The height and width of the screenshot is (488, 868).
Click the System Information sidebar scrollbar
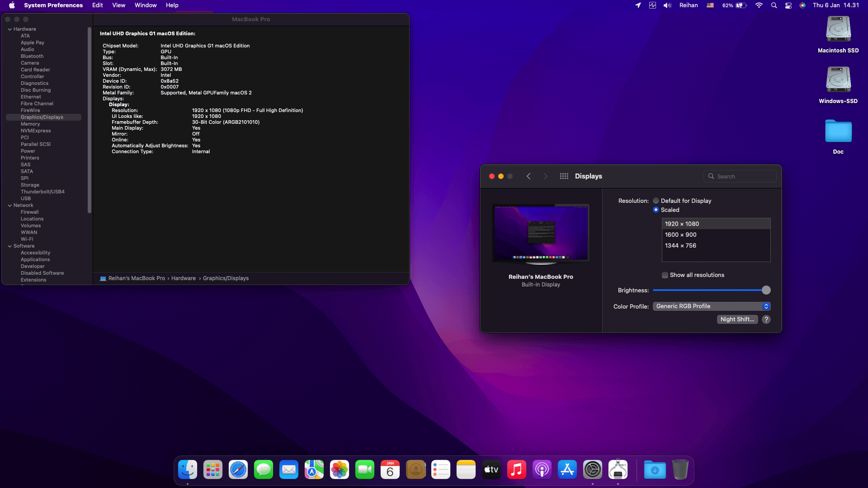[90, 120]
